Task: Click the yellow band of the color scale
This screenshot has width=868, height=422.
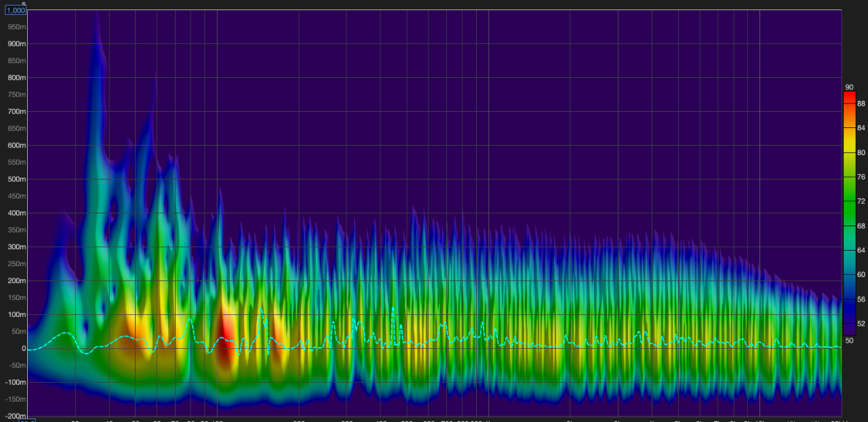Action: pos(849,149)
